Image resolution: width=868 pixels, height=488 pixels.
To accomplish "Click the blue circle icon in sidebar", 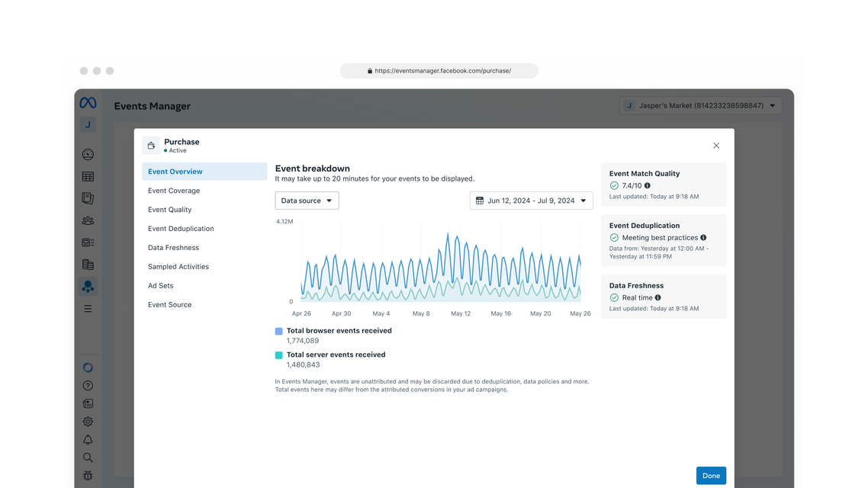I will 88,368.
